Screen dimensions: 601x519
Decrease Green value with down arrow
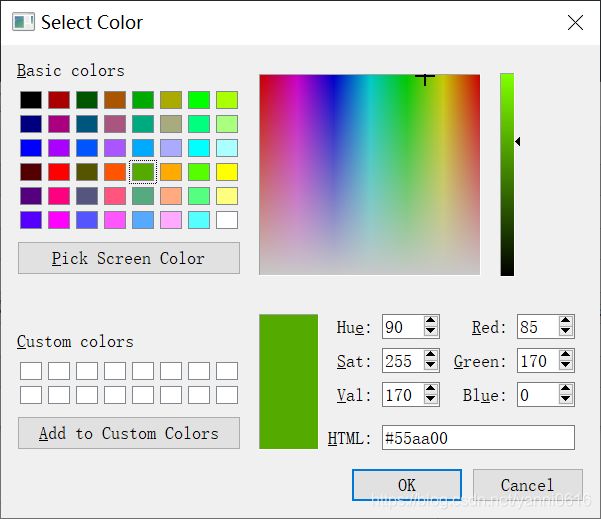pyautogui.click(x=565, y=365)
